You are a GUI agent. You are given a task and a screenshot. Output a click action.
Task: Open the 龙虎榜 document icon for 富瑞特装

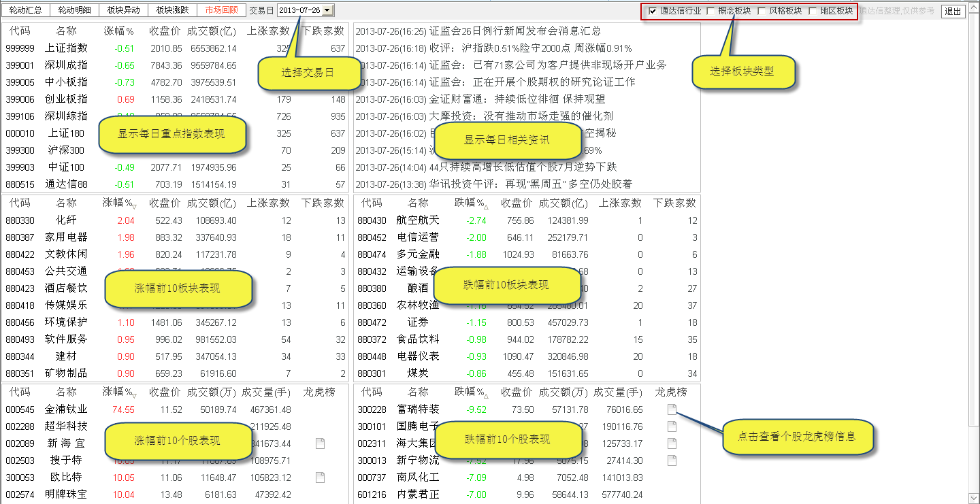click(672, 409)
